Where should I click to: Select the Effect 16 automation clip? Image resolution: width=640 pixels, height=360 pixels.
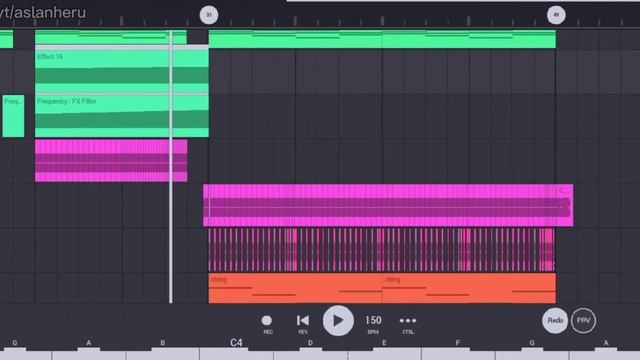(x=122, y=71)
